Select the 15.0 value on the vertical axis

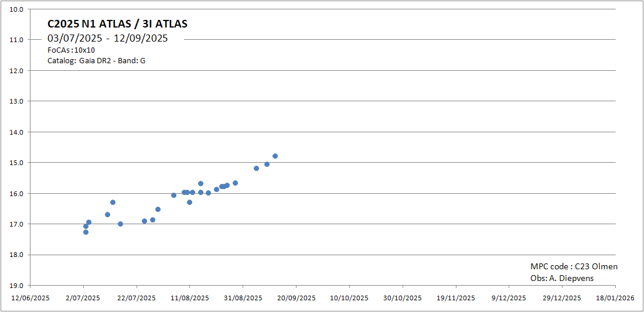coord(17,163)
